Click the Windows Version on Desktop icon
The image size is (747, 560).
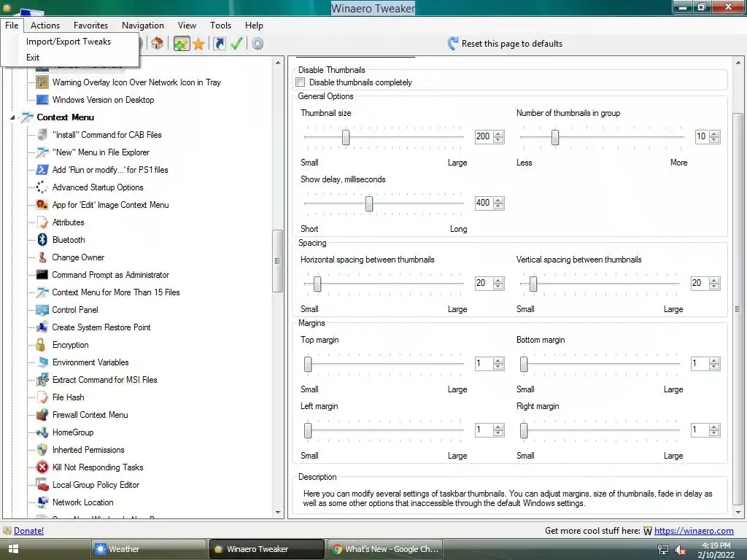(42, 99)
